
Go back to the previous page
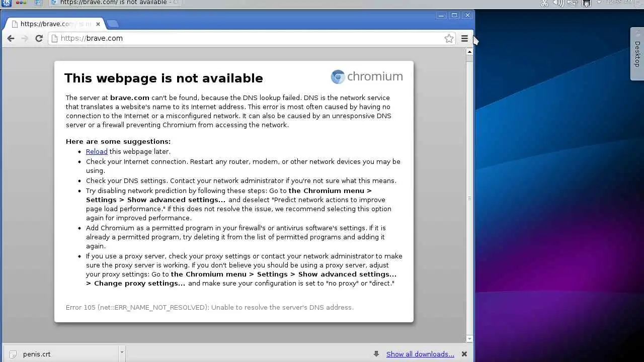click(11, 38)
